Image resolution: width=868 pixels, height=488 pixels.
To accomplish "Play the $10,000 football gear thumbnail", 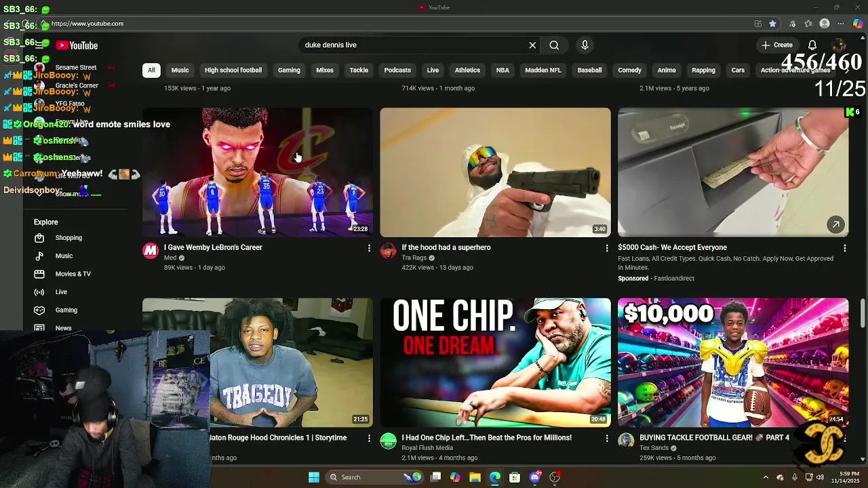I will tap(733, 363).
